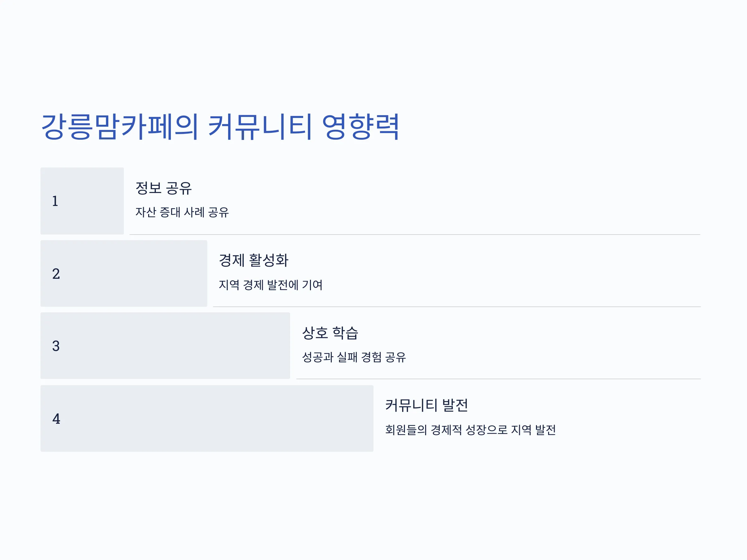Select the gray block numbered 2
This screenshot has height=560, width=747.
coord(124,273)
